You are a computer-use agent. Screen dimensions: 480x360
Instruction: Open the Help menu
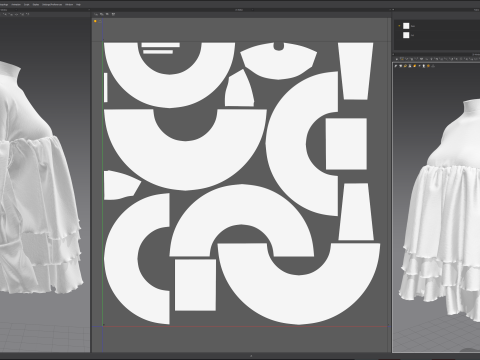click(x=78, y=5)
